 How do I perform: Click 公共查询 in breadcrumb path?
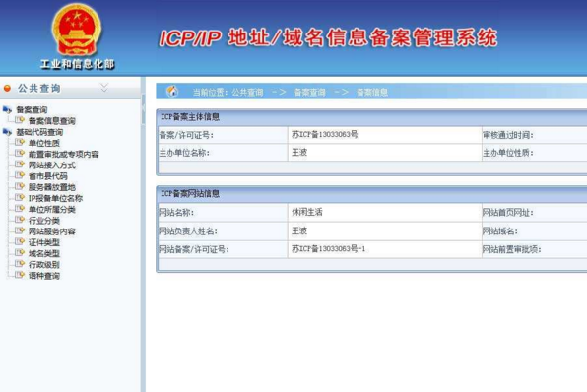[247, 93]
